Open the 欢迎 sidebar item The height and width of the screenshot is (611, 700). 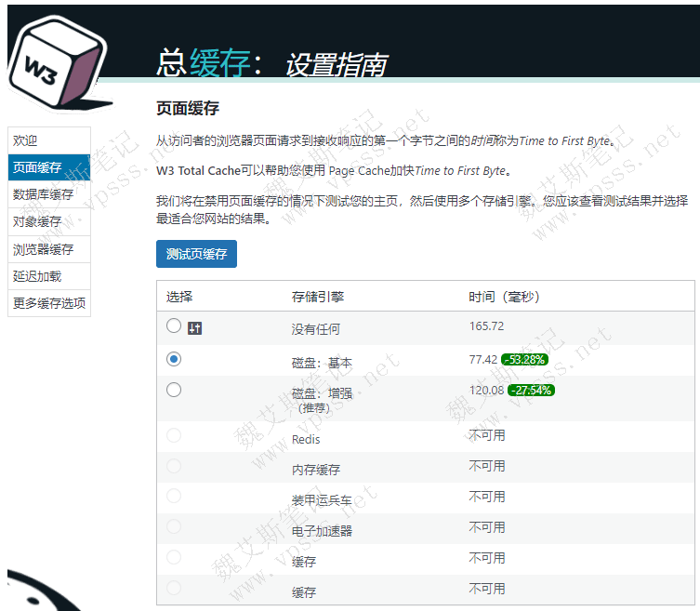(49, 140)
